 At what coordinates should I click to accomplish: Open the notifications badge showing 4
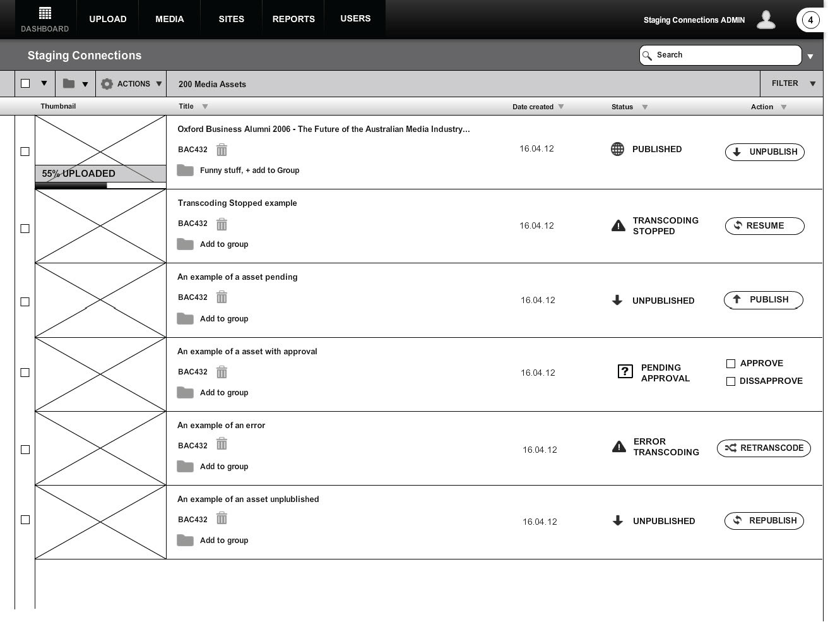[810, 20]
